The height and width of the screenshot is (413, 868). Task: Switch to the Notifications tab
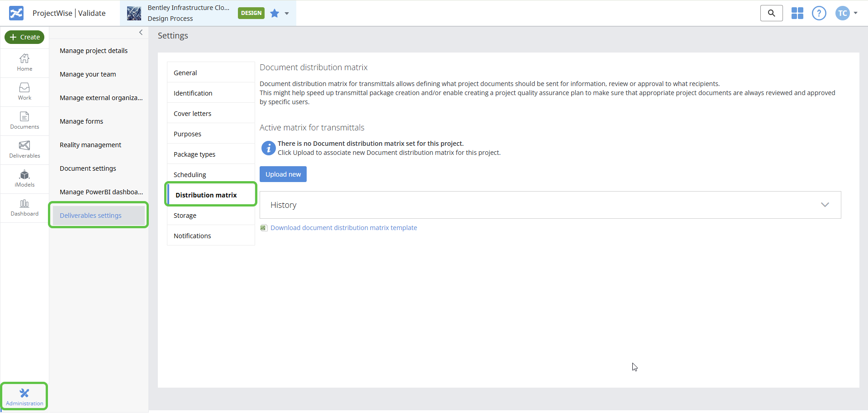click(192, 235)
